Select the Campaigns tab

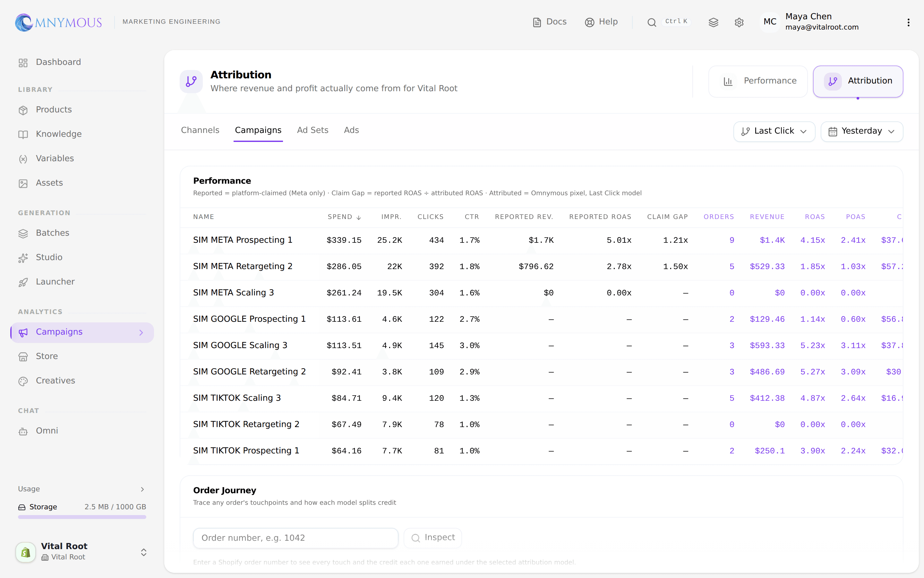point(258,130)
